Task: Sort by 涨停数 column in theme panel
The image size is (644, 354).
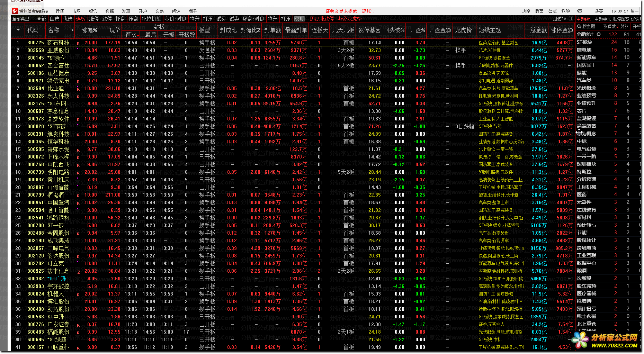Action: point(610,26)
